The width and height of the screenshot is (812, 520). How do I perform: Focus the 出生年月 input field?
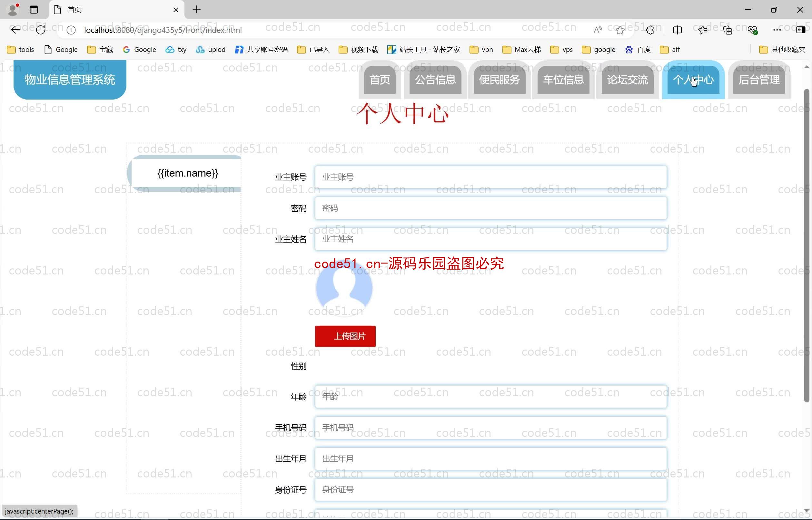point(490,458)
